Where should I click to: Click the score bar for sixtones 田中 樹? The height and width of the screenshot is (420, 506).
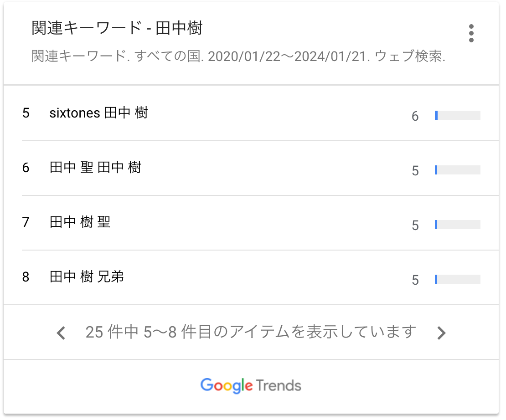[457, 115]
